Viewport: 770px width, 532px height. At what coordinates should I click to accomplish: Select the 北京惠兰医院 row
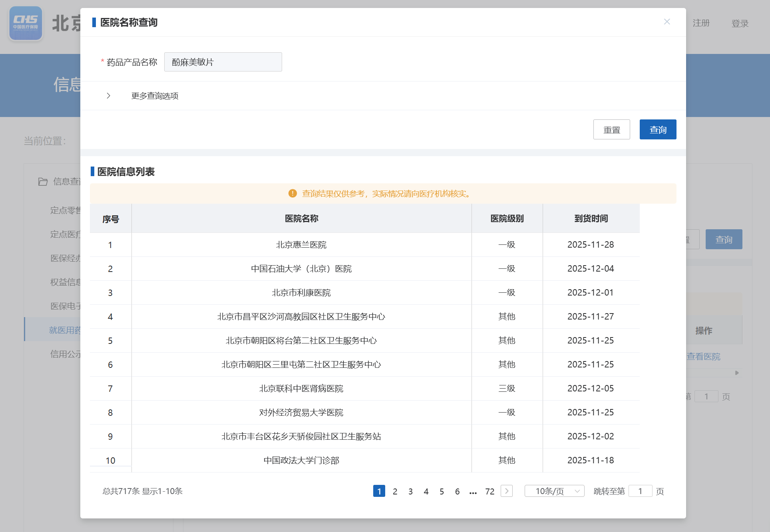(301, 245)
